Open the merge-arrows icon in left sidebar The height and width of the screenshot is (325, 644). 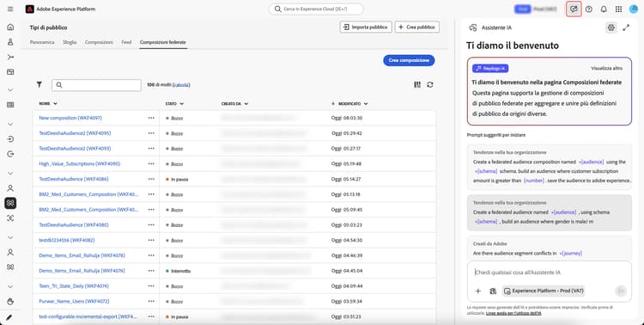10,57
